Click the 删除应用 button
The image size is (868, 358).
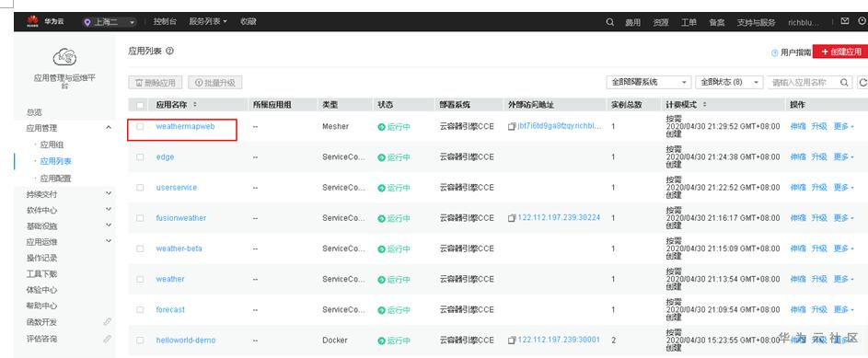click(155, 83)
